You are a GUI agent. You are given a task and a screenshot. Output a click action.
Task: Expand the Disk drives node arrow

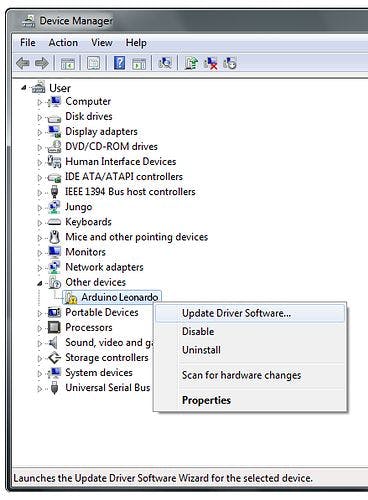pyautogui.click(x=40, y=117)
